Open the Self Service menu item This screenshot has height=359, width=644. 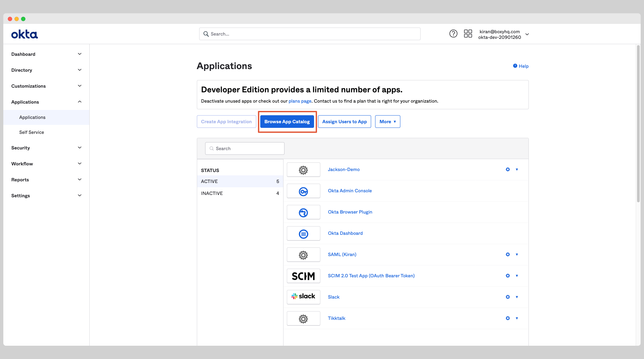point(32,132)
